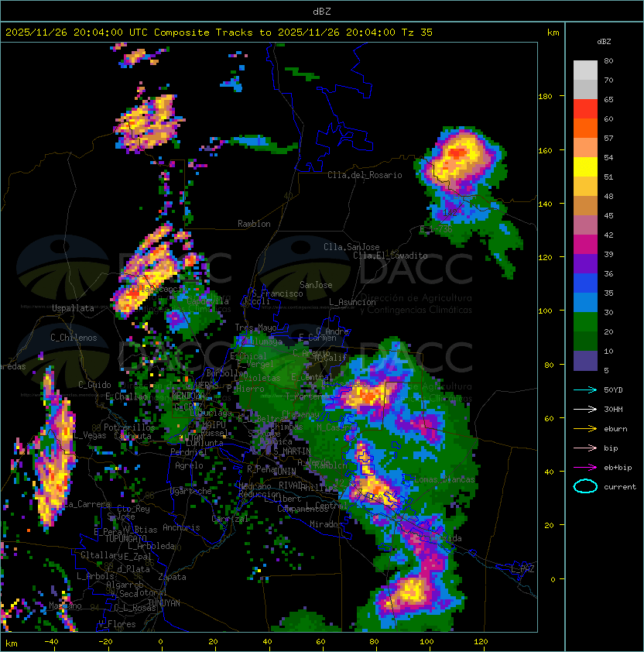Click the 'La_Carrera' place label
The height and width of the screenshot is (652, 644).
tap(87, 504)
